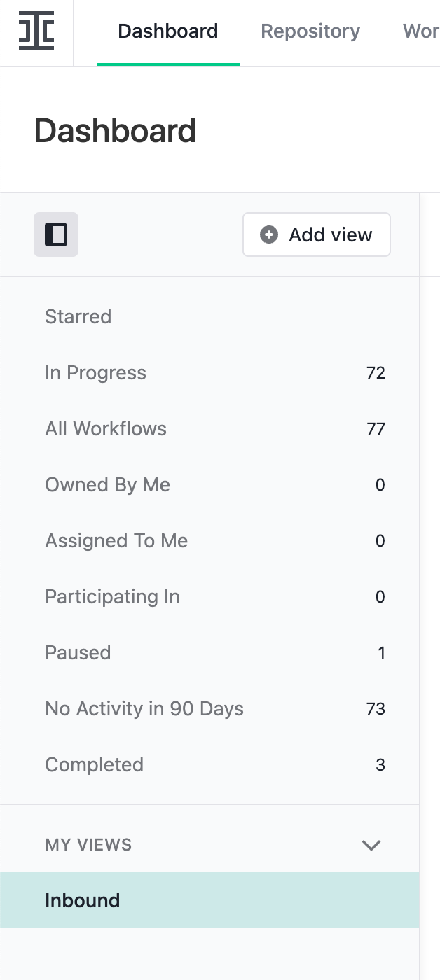The image size is (440, 980).
Task: Open the Paused workflows view
Action: click(x=78, y=652)
